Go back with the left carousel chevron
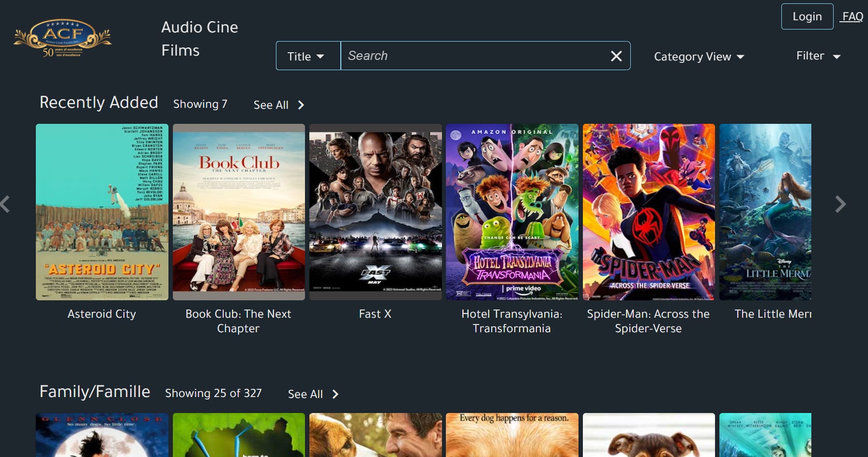The width and height of the screenshot is (868, 457). [x=5, y=204]
